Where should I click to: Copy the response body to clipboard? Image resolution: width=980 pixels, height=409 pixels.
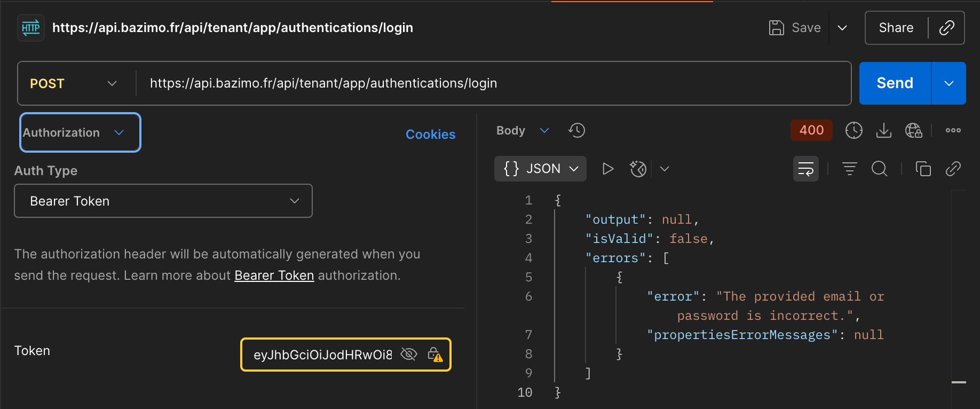tap(923, 169)
